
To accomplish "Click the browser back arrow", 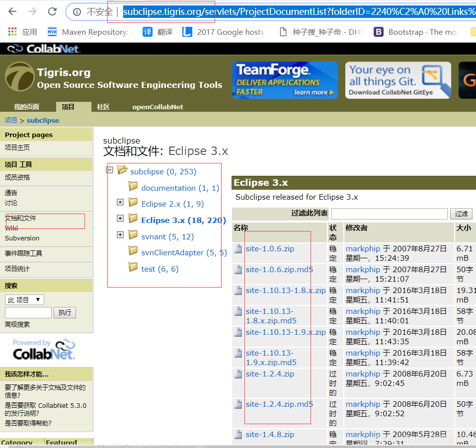I will click(x=12, y=11).
